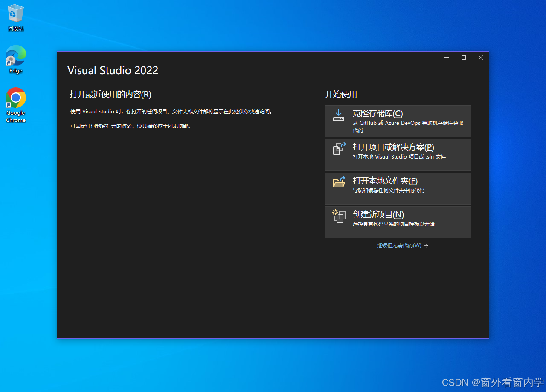Click the 打开最近使用的内容(R) heading
Image resolution: width=546 pixels, height=392 pixels.
(x=110, y=94)
